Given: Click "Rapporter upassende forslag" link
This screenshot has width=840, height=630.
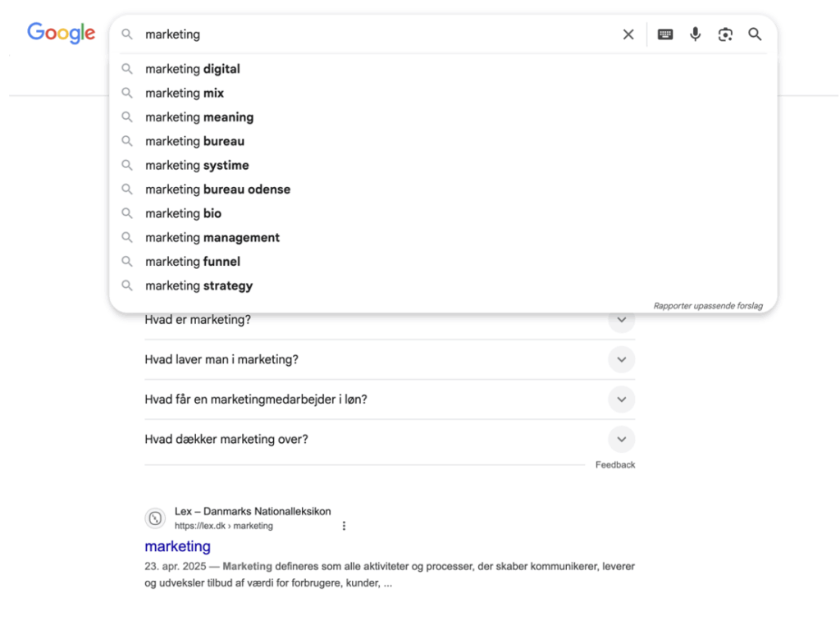Looking at the screenshot, I should [x=708, y=306].
